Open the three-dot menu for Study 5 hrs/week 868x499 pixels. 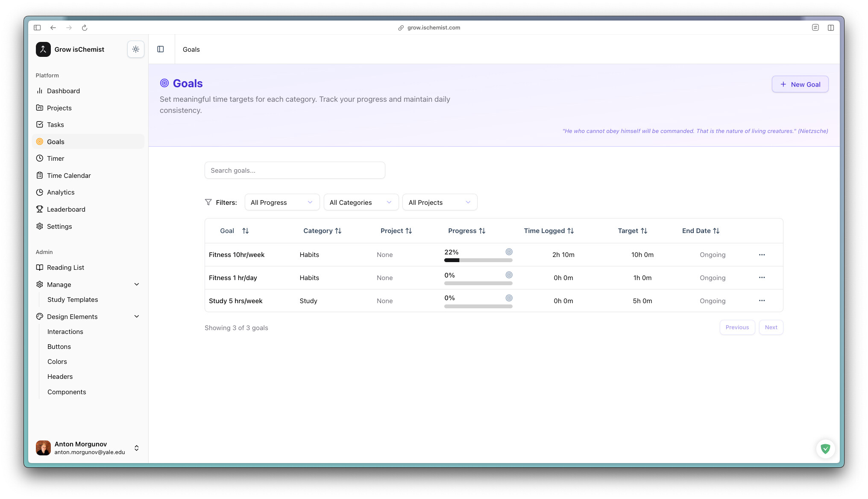tap(762, 301)
